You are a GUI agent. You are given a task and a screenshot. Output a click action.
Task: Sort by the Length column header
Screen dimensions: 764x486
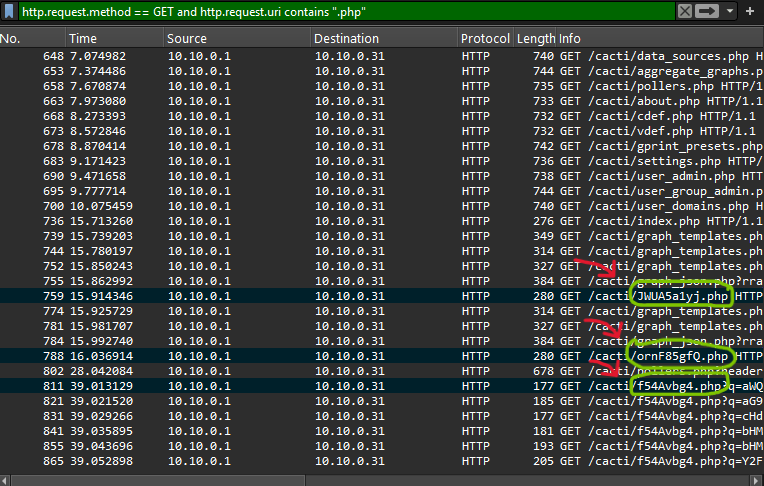click(x=535, y=38)
